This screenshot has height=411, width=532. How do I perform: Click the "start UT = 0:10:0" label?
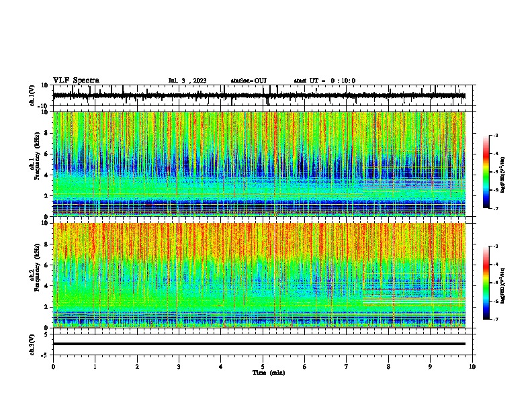click(324, 81)
